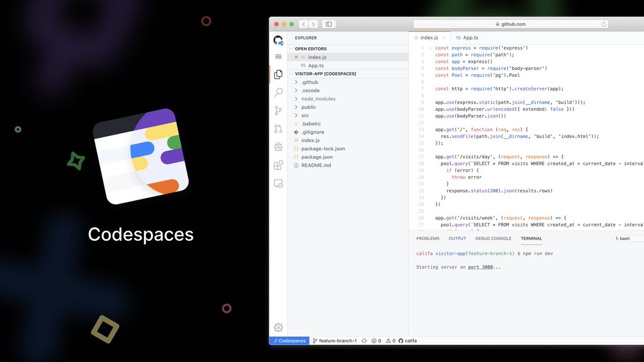Open the feature-branch-1 branch selector
The width and height of the screenshot is (644, 362).
[335, 341]
